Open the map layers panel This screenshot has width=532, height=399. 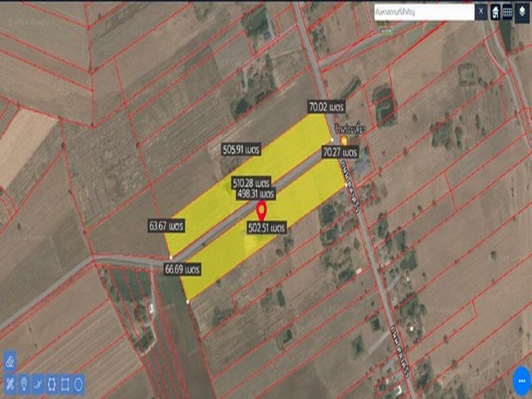point(522,12)
